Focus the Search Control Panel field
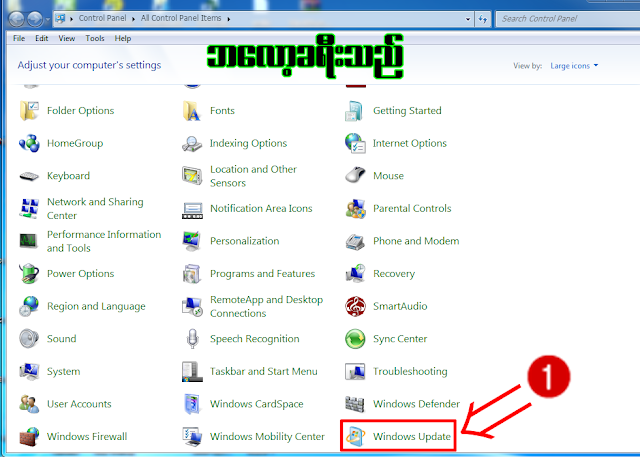This screenshot has width=640, height=457. pos(568,19)
